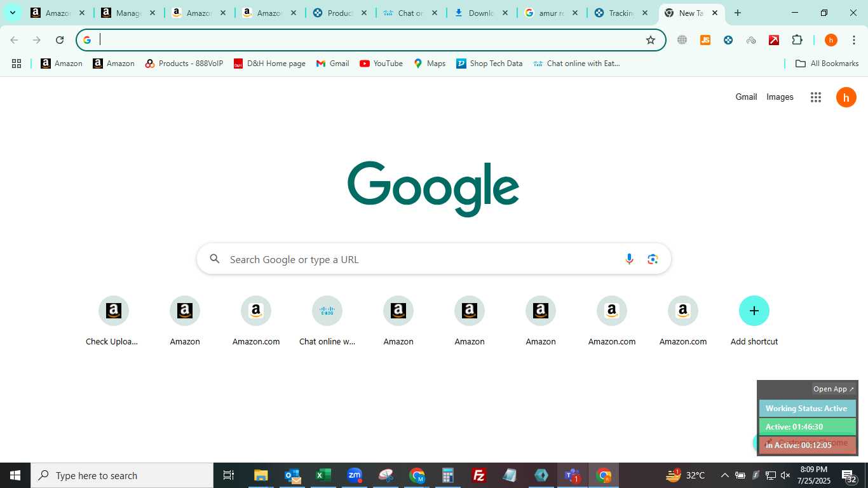Open the tab search dropdown arrow

coord(12,13)
